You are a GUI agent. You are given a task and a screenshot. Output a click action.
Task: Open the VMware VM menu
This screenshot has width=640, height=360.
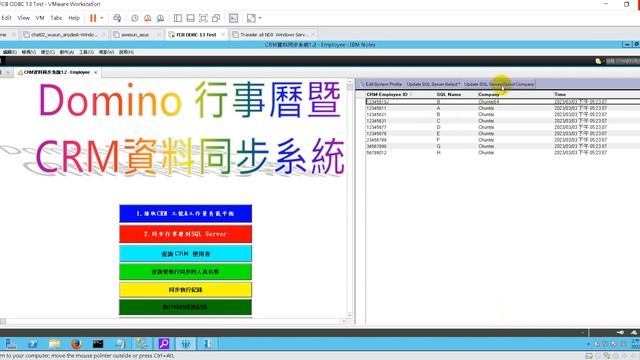click(x=40, y=18)
